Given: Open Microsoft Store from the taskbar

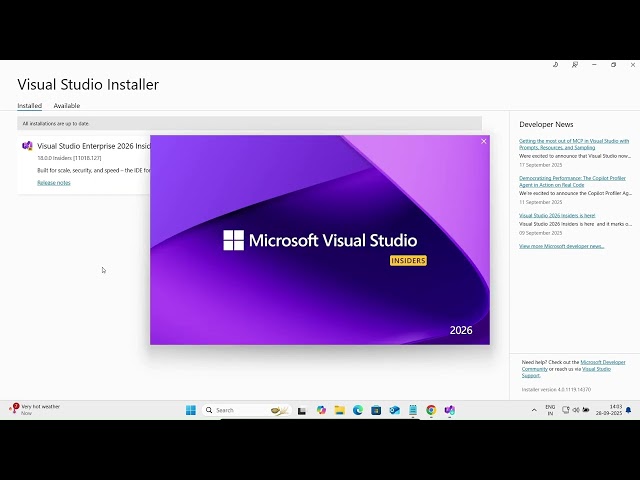Looking at the screenshot, I should pyautogui.click(x=376, y=410).
